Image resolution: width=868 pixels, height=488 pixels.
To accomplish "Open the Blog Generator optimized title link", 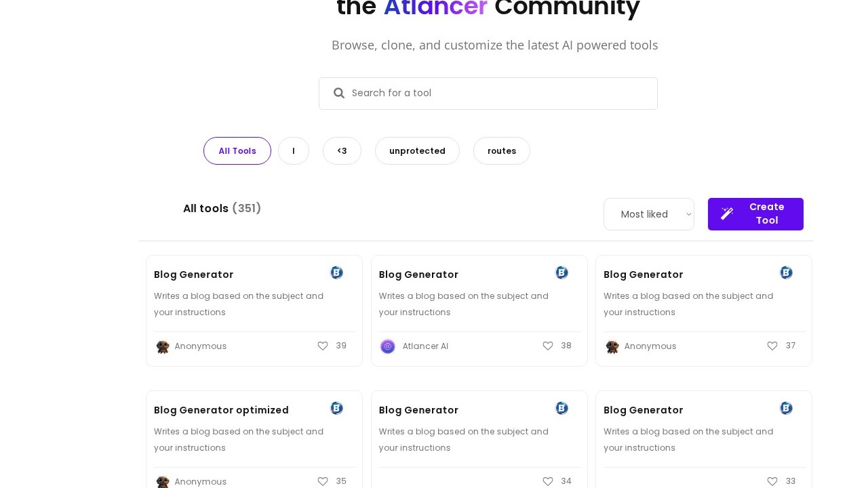I will 221,410.
